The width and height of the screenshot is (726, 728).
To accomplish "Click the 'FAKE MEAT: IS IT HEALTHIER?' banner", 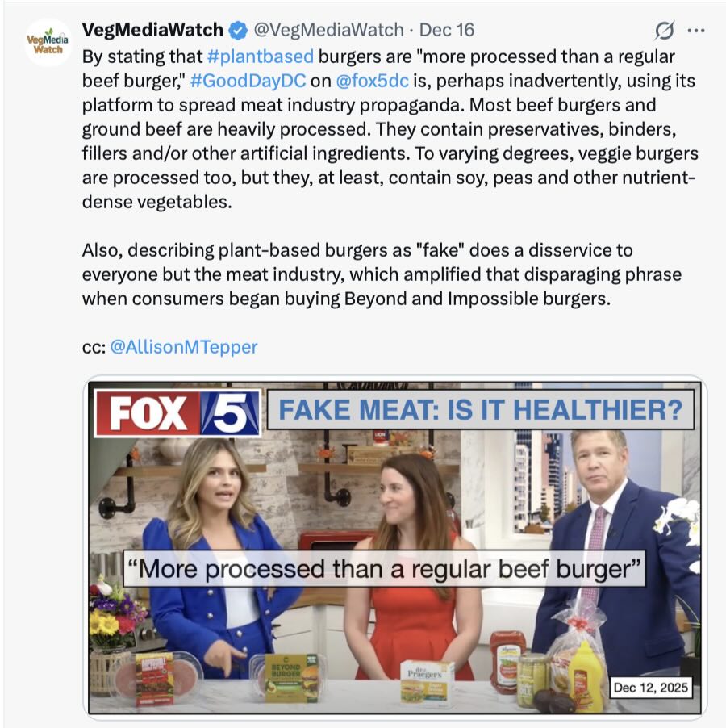I will [481, 410].
